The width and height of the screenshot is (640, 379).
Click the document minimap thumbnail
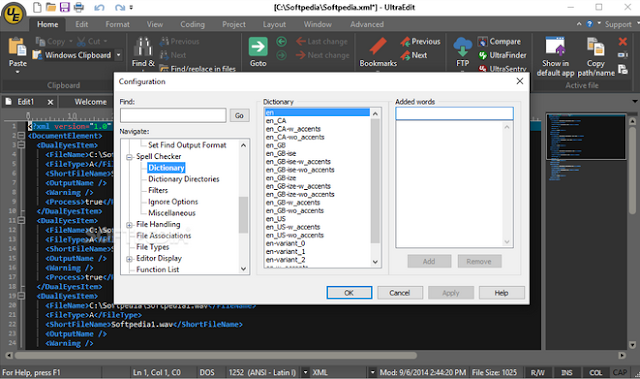pyautogui.click(x=586, y=137)
